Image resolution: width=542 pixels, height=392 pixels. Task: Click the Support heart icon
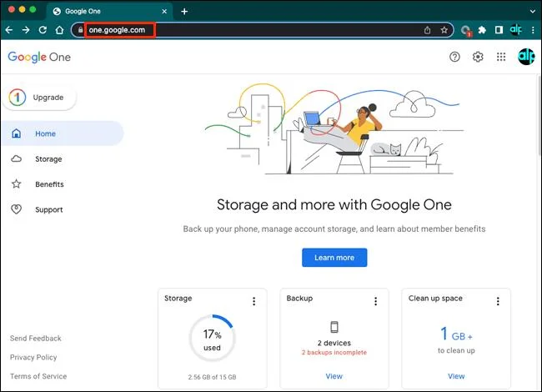coord(16,209)
